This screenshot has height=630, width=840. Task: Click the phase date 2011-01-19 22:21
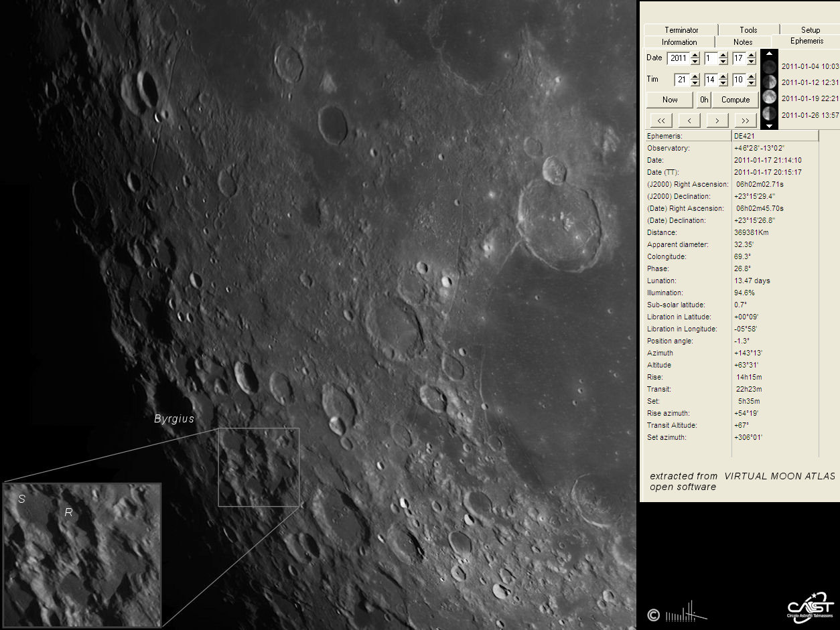pyautogui.click(x=810, y=98)
